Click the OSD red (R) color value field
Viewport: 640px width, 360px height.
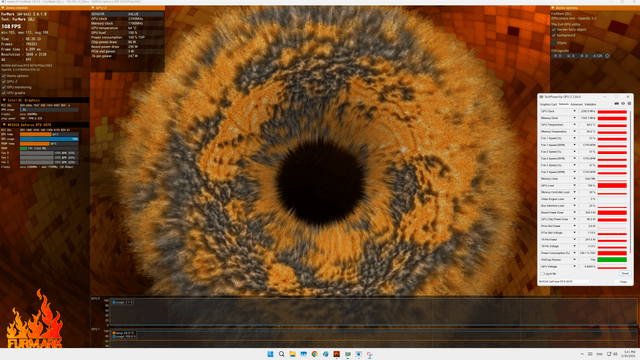(x=558, y=56)
